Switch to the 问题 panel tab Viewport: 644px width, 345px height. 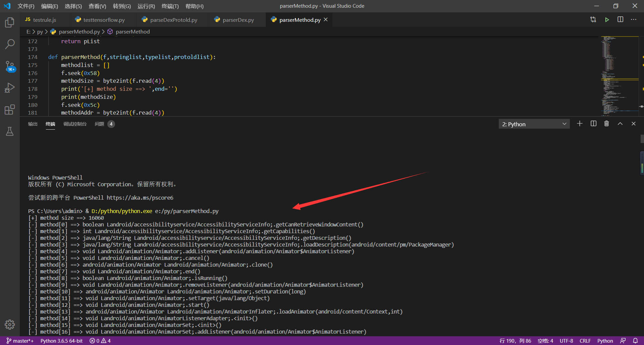tap(104, 124)
